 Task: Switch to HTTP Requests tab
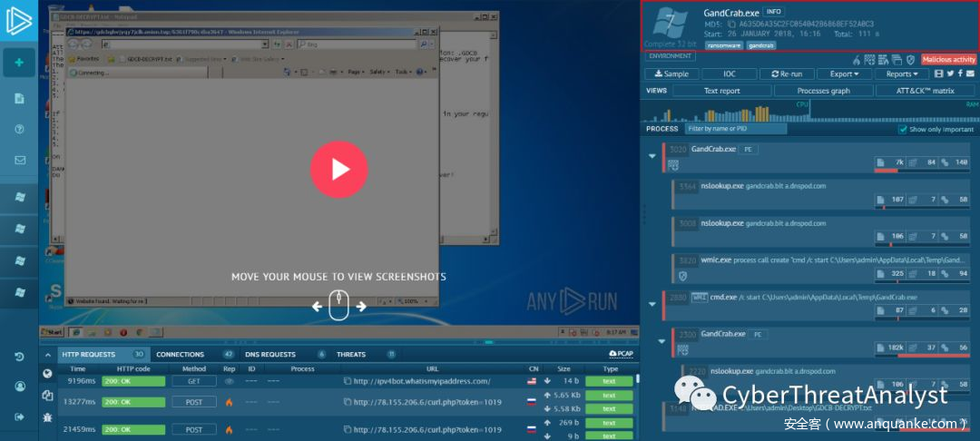pos(103,354)
